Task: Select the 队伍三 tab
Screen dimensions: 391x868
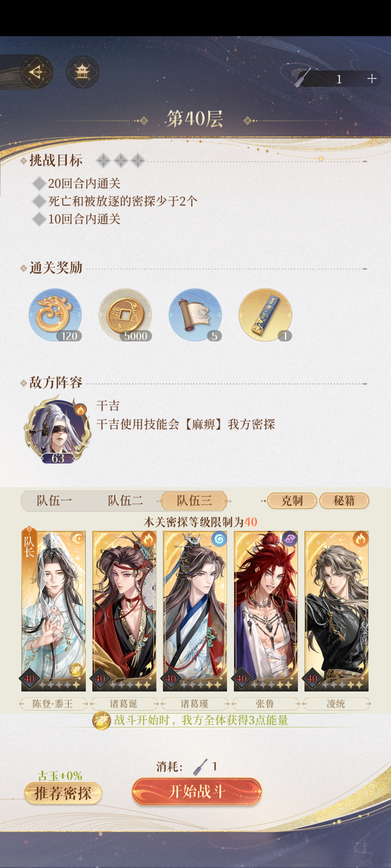Action: tap(194, 501)
